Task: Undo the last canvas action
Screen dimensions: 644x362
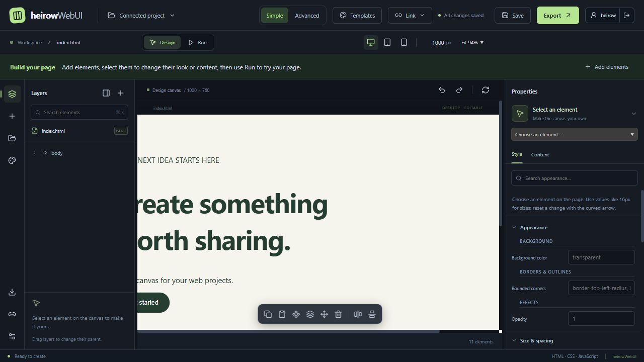Action: click(x=442, y=90)
